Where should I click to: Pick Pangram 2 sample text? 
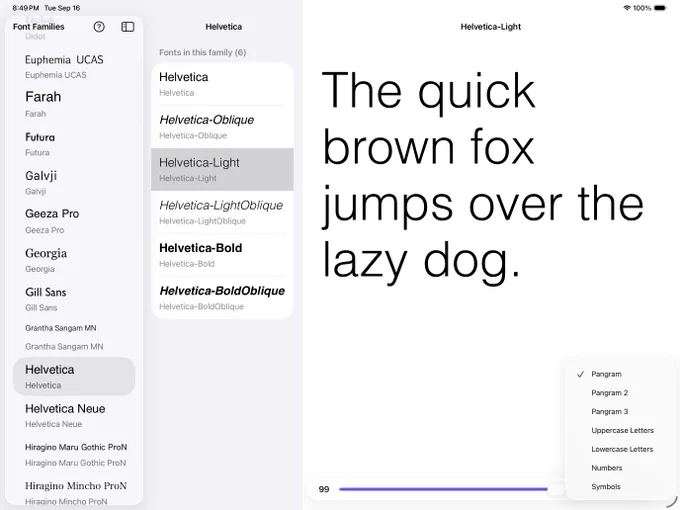point(621,393)
